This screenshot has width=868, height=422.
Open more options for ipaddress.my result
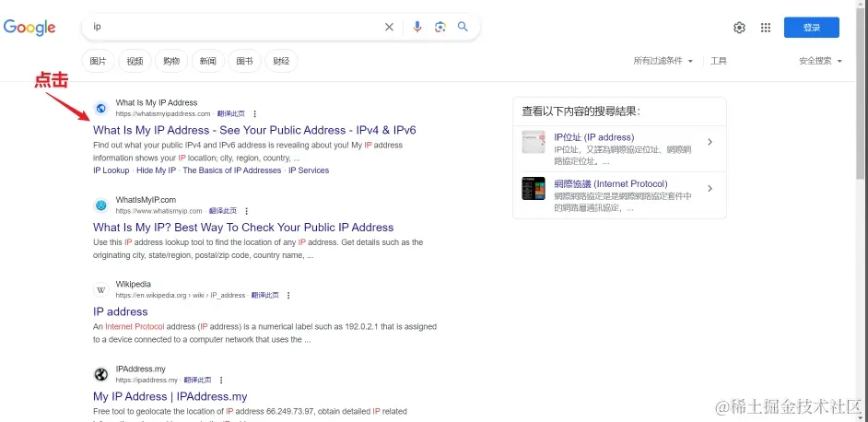point(221,381)
